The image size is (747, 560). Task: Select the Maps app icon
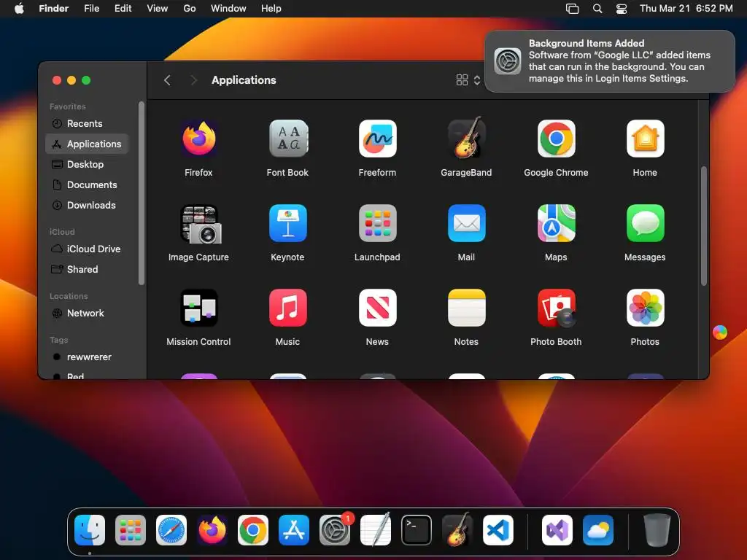[x=556, y=223]
